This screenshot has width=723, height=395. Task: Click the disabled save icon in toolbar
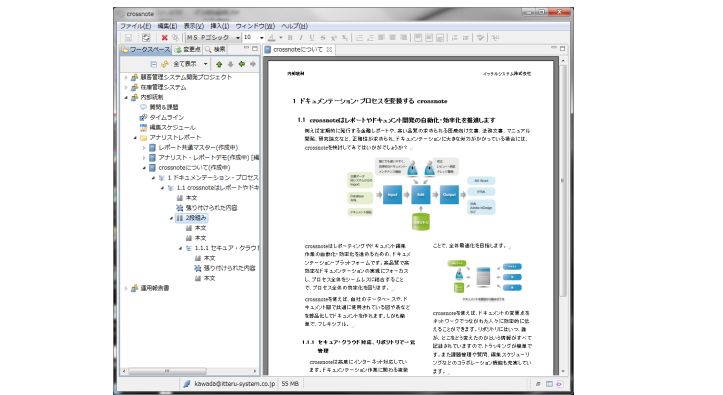[x=129, y=38]
